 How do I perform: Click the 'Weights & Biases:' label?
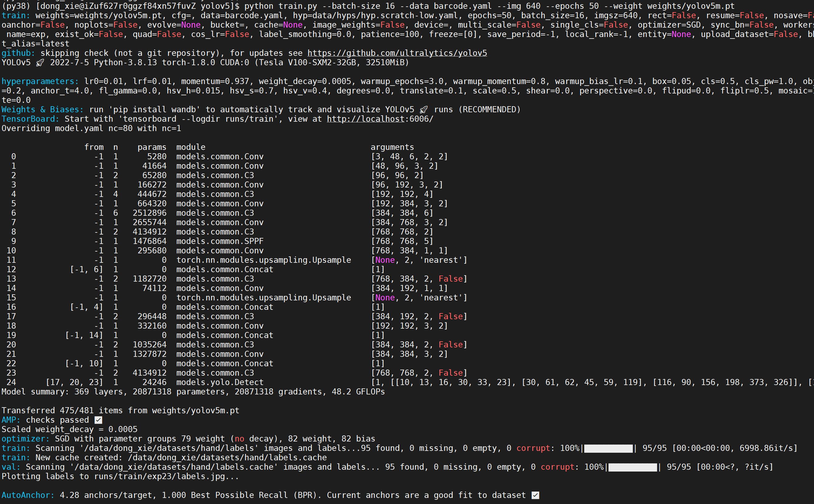click(43, 110)
